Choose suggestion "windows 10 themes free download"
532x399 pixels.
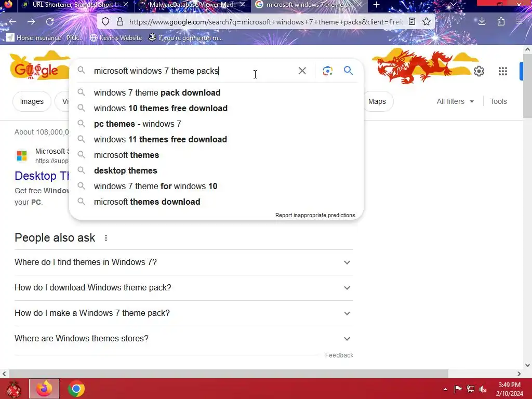point(216,108)
